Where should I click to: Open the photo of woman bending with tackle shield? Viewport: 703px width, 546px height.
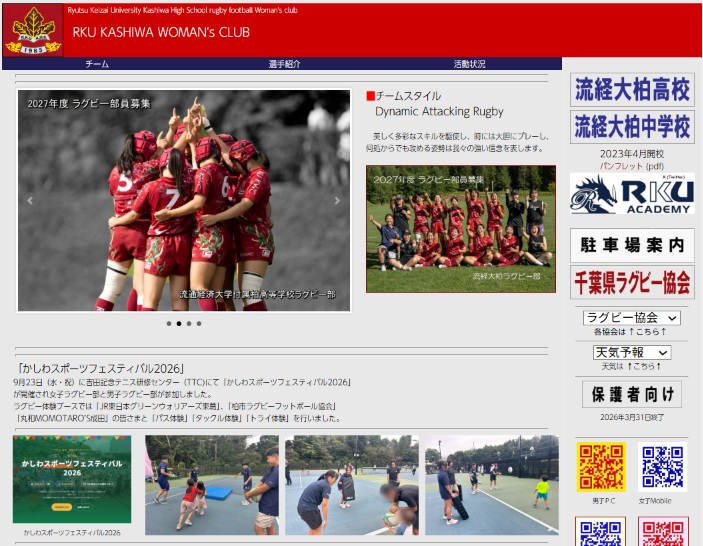[x=352, y=485]
